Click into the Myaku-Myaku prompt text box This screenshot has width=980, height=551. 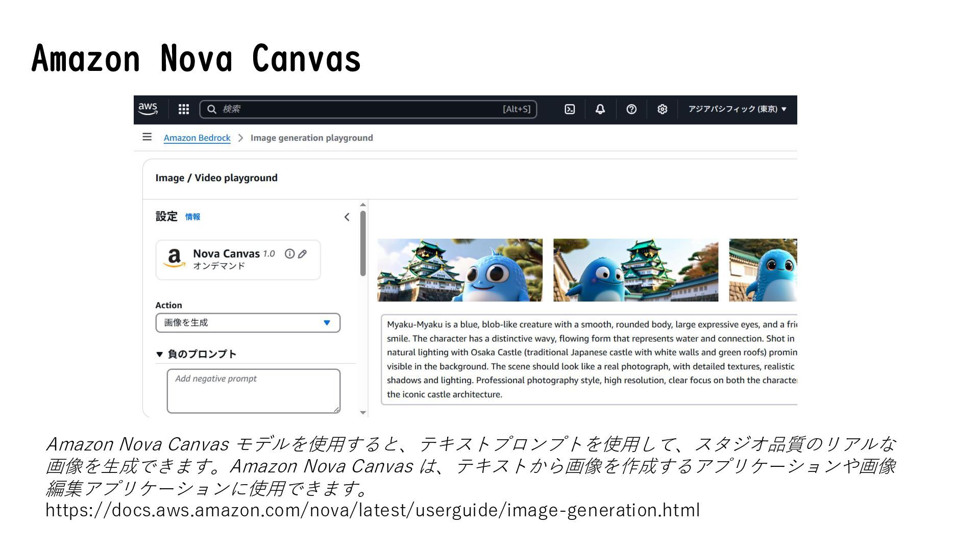589,359
